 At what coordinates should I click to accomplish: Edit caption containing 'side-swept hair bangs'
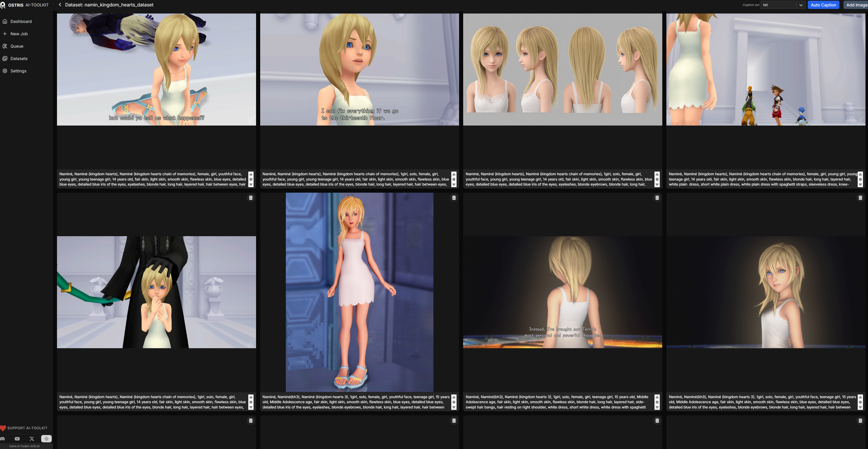(559, 402)
